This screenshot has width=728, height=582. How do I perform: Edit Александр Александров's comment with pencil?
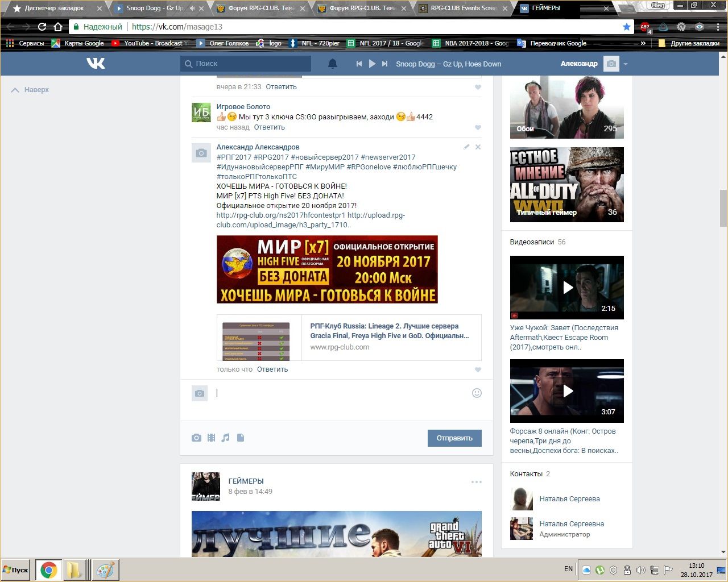point(466,147)
